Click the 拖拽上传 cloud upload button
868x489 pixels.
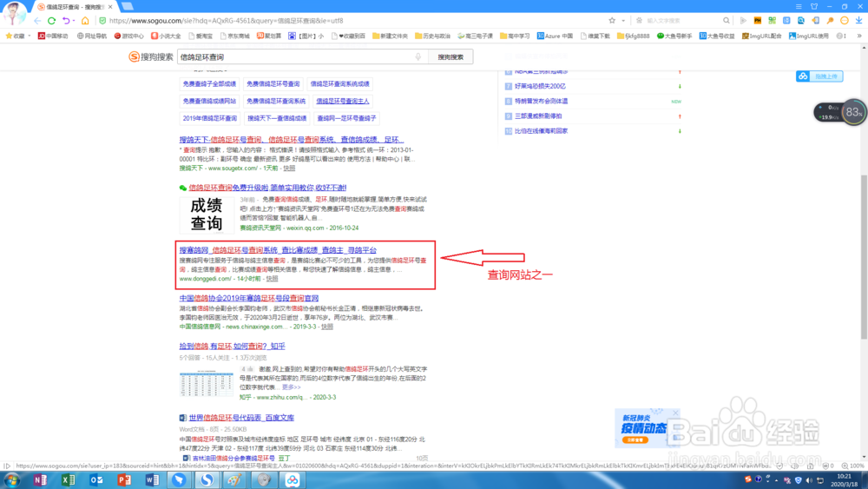[820, 76]
